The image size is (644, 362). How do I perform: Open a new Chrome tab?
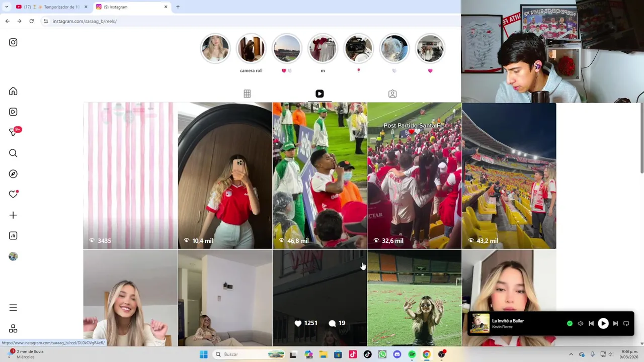click(x=178, y=7)
